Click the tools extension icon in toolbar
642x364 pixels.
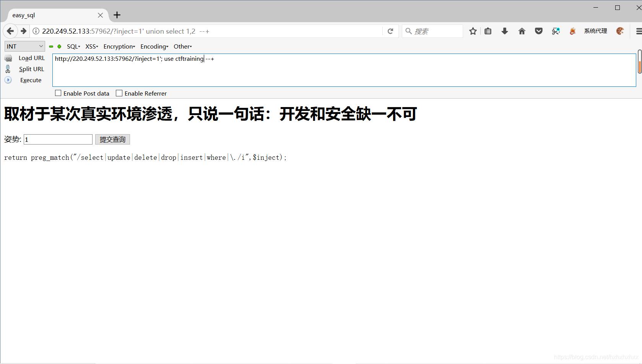point(556,31)
